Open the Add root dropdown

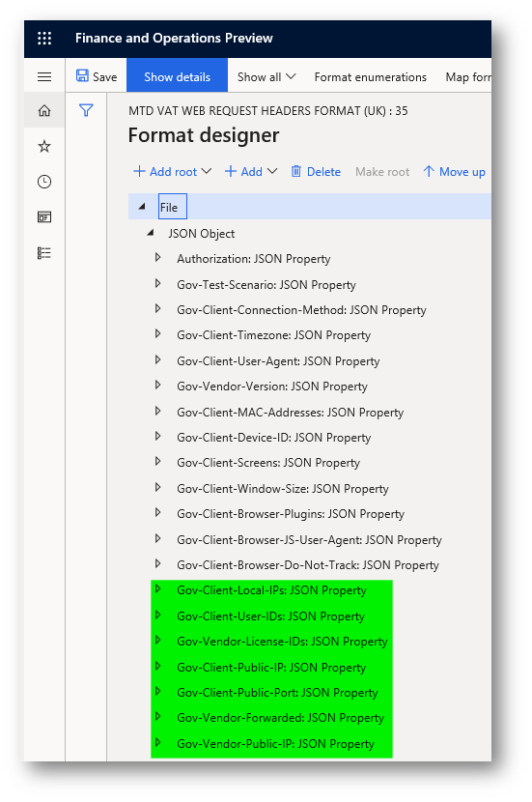[172, 171]
